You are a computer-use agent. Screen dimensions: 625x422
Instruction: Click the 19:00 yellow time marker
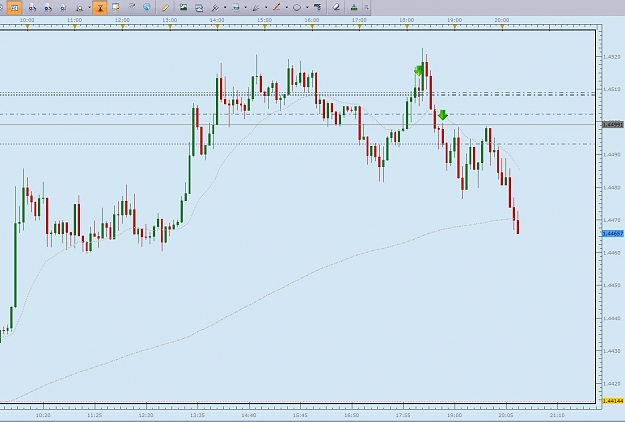[454, 27]
